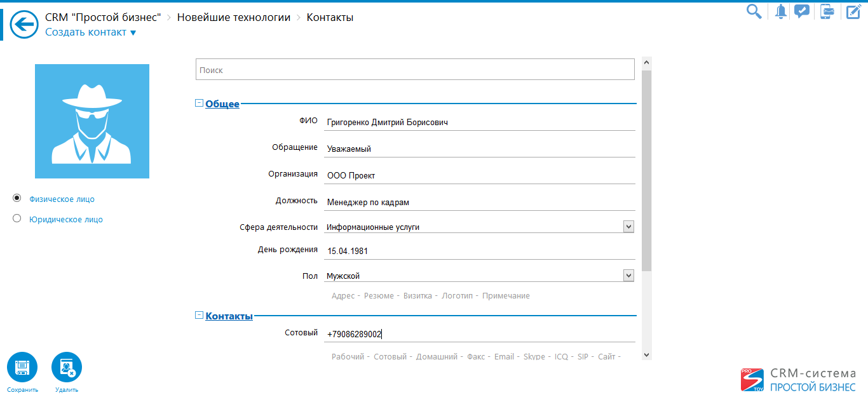Add an Адрес field
Image resolution: width=868 pixels, height=402 pixels.
[x=343, y=296]
